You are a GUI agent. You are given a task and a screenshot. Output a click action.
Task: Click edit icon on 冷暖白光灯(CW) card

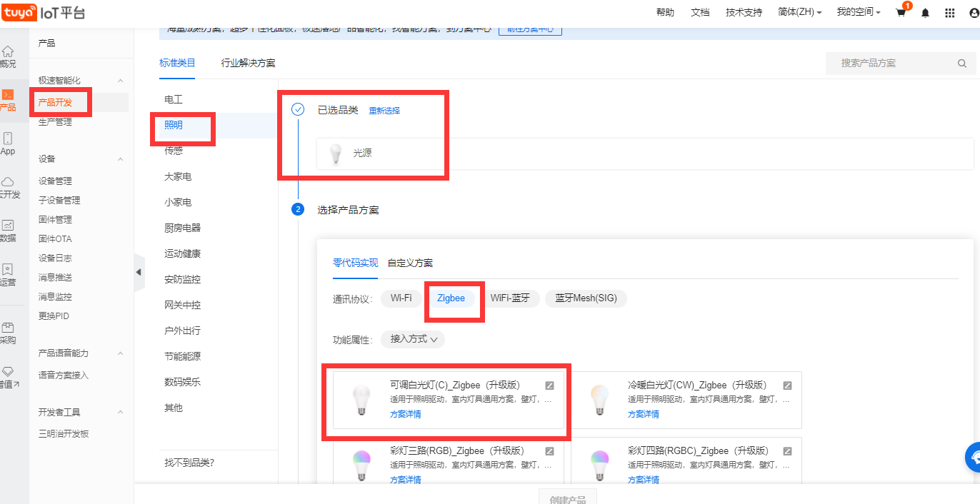point(787,385)
